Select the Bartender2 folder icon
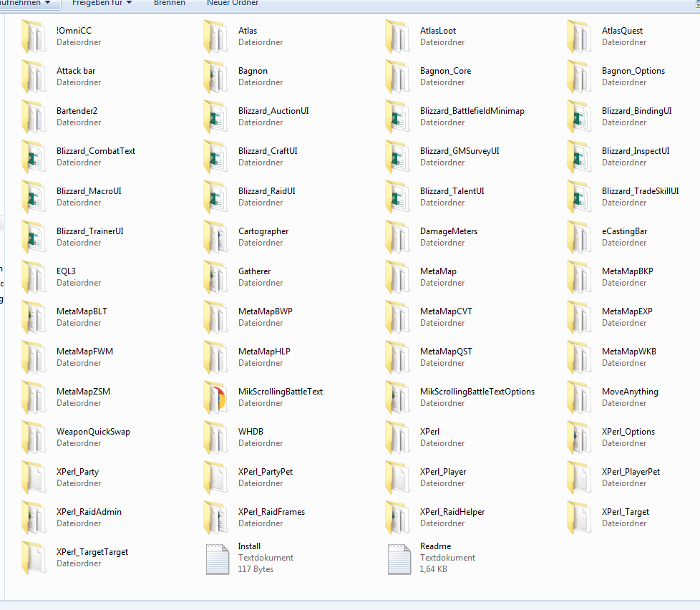 click(x=34, y=117)
